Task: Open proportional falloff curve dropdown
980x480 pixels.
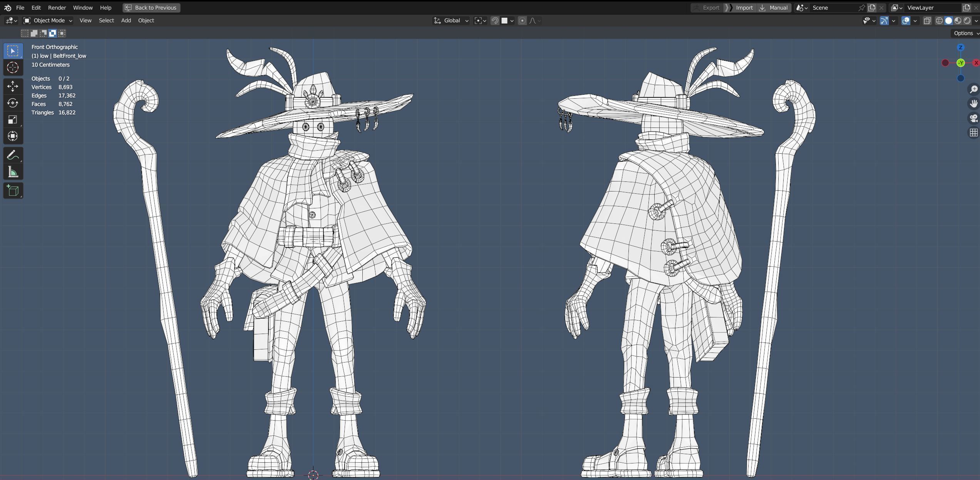Action: click(x=535, y=20)
